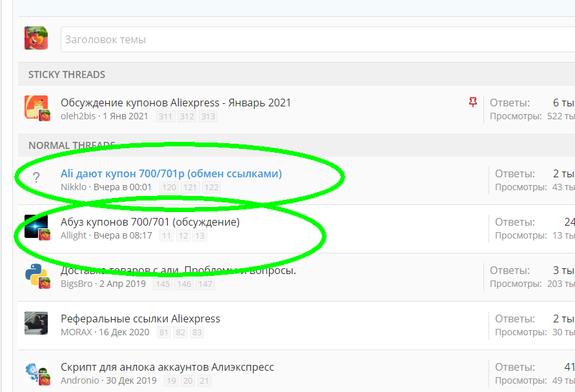Go to page 313 of coupon discussion
The height and width of the screenshot is (392, 575).
coord(208,117)
